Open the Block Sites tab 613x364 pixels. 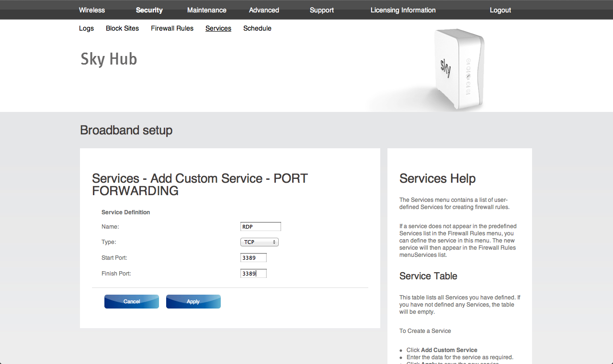(x=122, y=28)
